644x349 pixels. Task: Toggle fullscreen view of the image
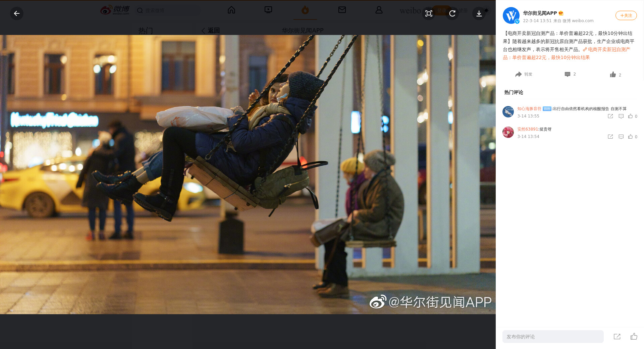429,13
